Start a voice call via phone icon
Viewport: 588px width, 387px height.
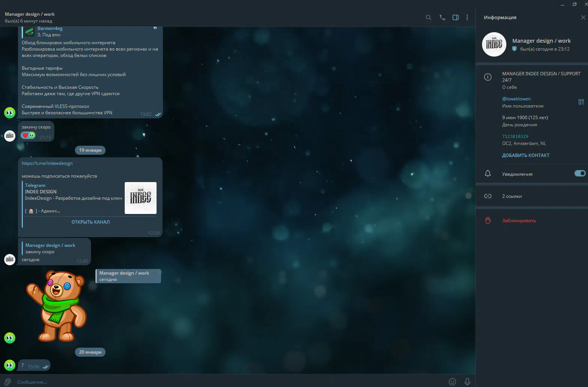point(442,17)
